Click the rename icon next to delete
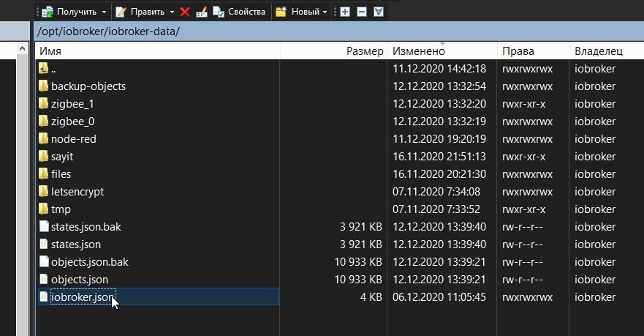644x336 pixels. pos(202,12)
